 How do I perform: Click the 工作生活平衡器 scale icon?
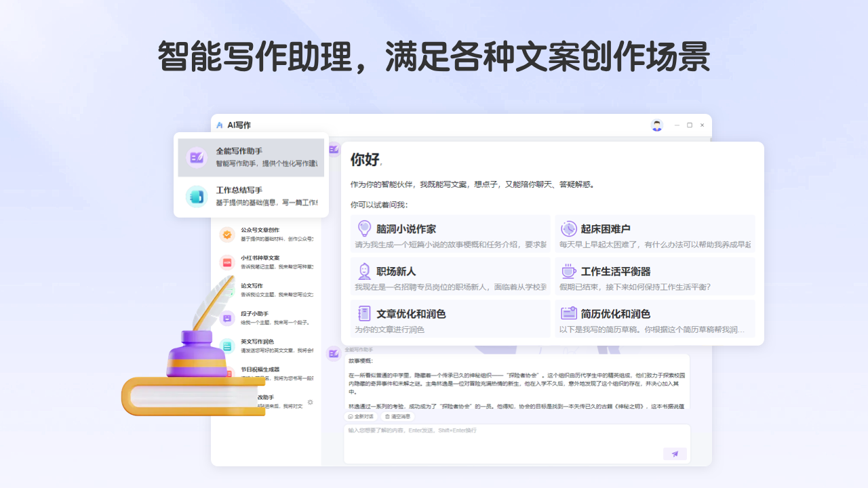pos(567,272)
